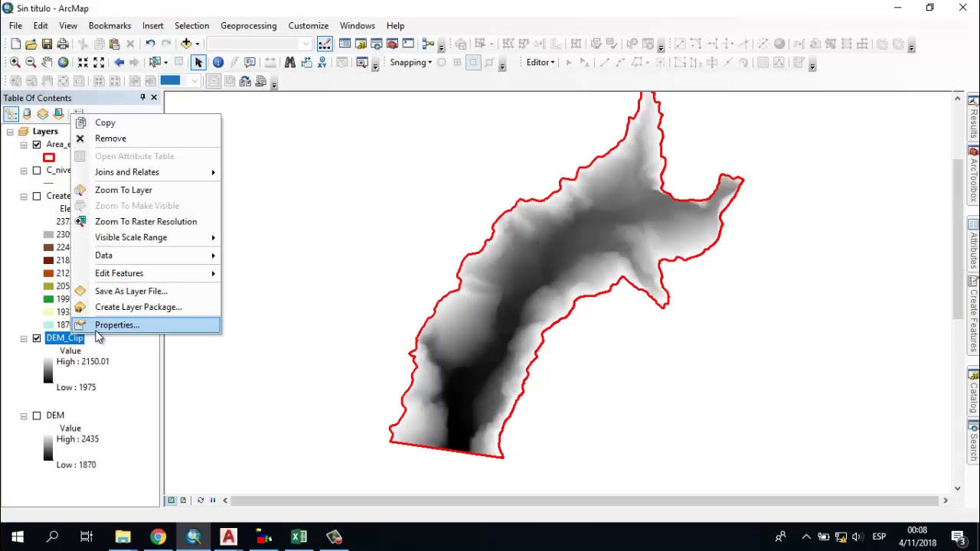
Task: Select the Pan hand tool
Action: click(47, 63)
